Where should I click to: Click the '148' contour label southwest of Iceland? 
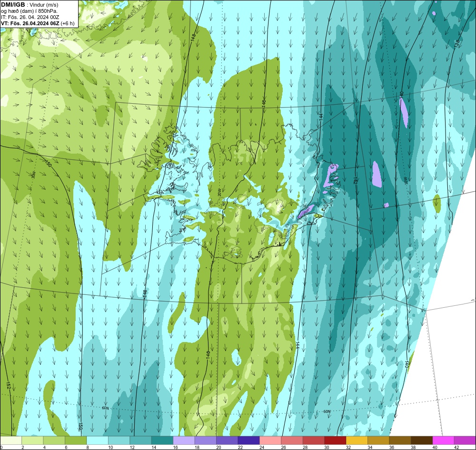pyautogui.click(x=145, y=293)
